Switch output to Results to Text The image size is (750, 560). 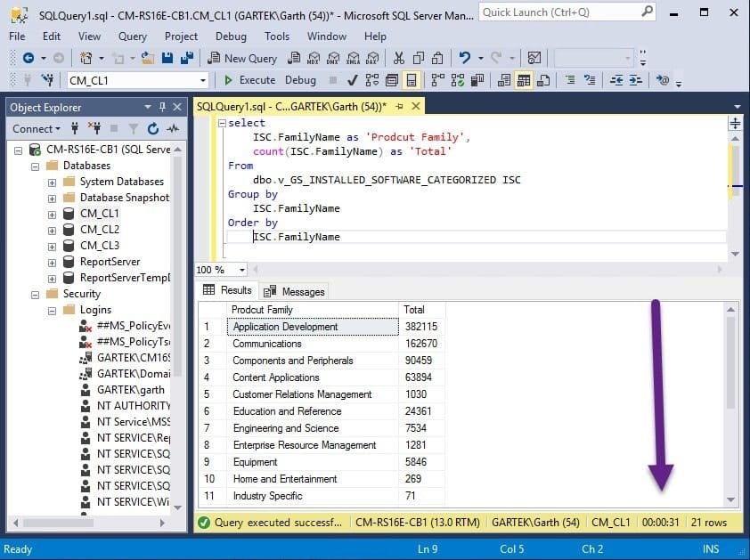click(503, 80)
